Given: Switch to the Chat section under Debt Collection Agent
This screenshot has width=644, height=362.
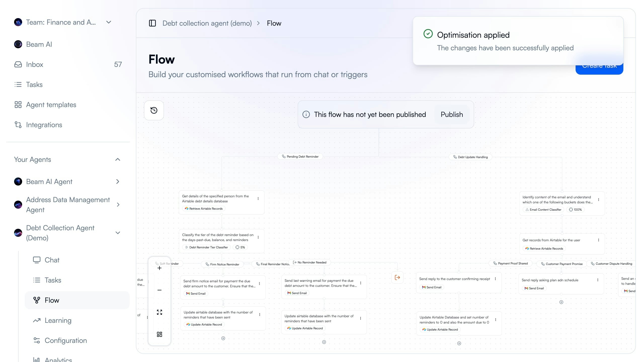Looking at the screenshot, I should pyautogui.click(x=52, y=260).
